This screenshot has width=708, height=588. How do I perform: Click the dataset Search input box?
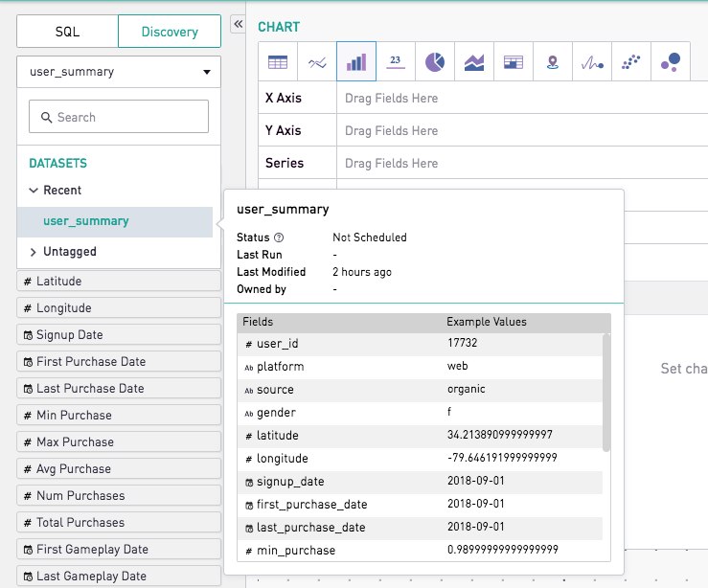[x=119, y=117]
